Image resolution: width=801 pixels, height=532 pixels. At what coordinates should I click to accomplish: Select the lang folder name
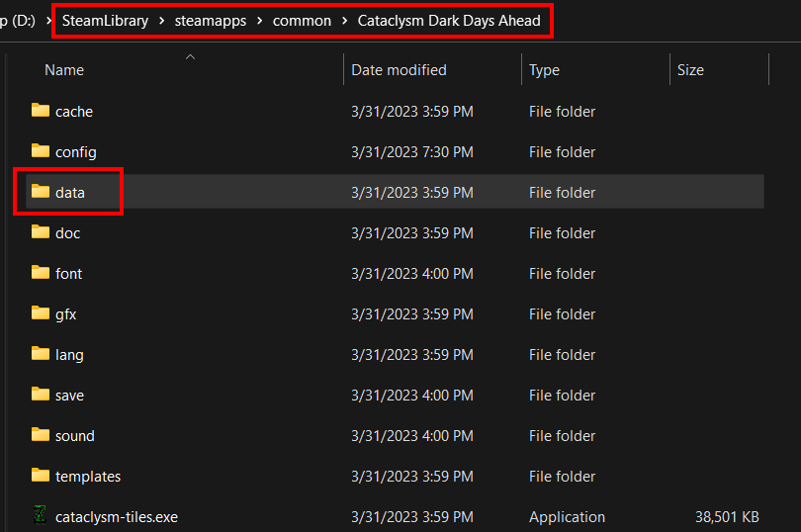point(69,354)
